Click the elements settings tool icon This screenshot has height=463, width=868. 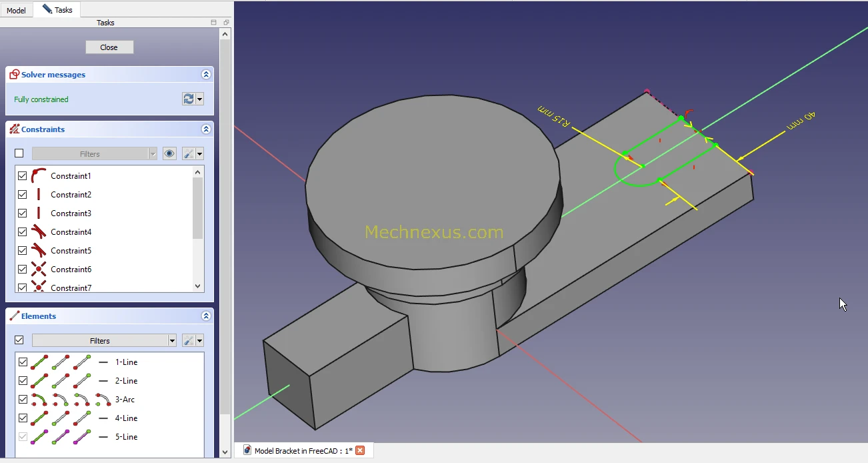[189, 340]
